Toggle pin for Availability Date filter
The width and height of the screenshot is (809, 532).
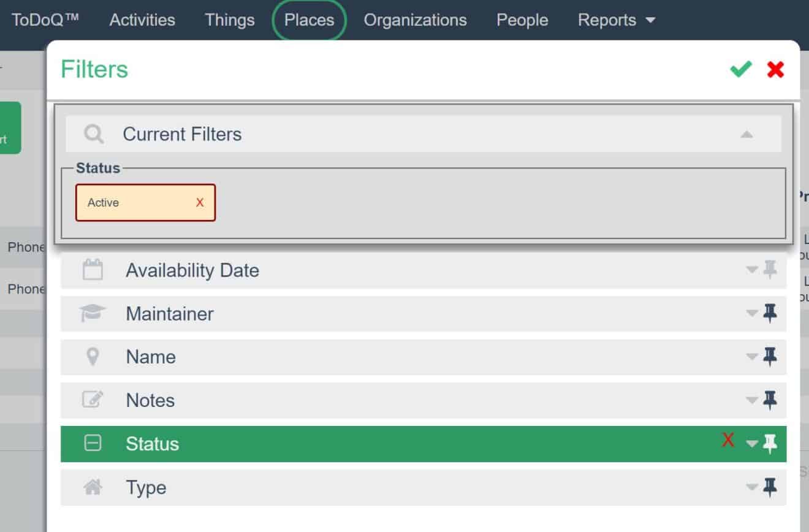(x=770, y=270)
